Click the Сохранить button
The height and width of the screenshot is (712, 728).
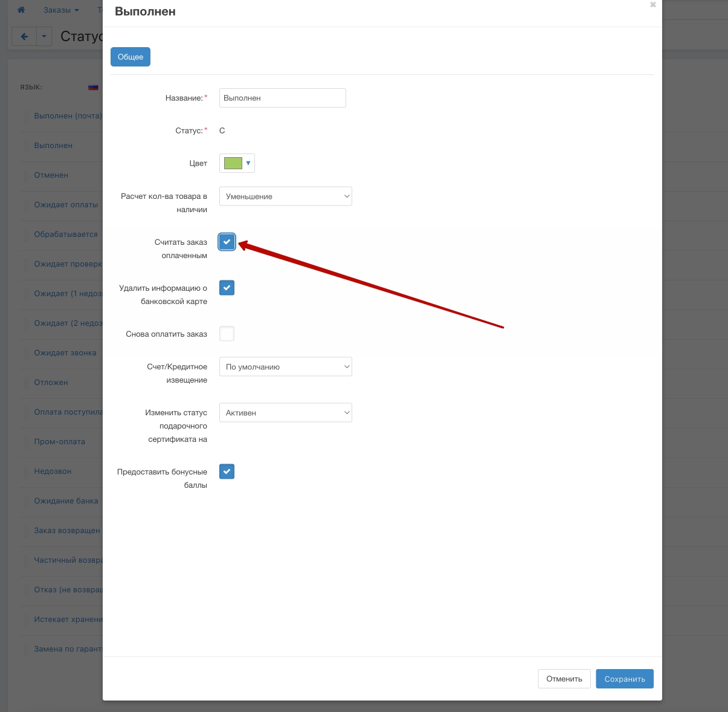(624, 679)
